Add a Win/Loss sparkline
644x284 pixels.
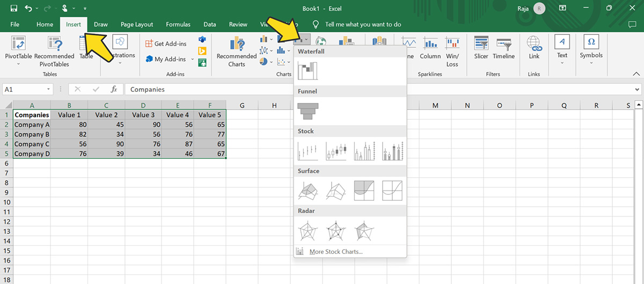coord(452,51)
